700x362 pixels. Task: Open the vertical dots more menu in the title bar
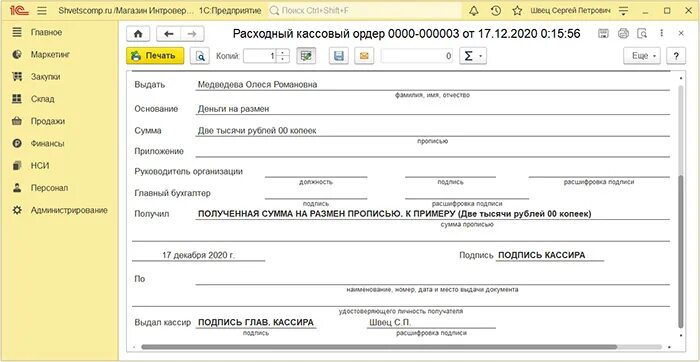662,33
